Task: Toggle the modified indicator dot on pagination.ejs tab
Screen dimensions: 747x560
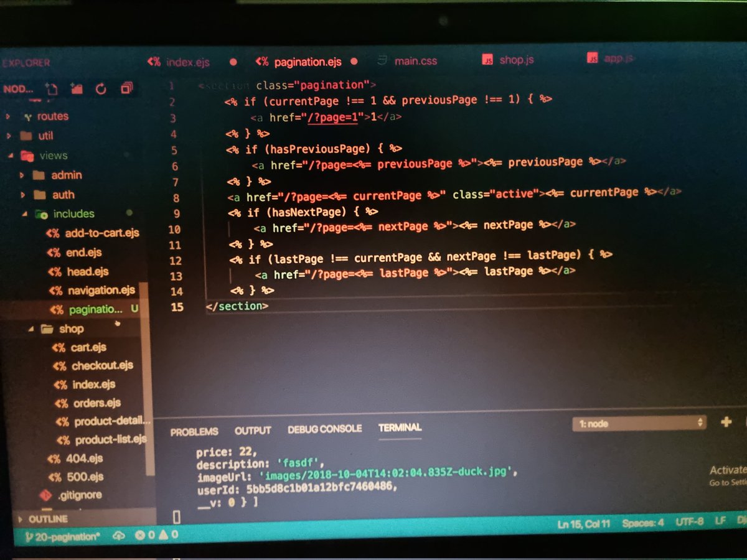Action: 354,62
